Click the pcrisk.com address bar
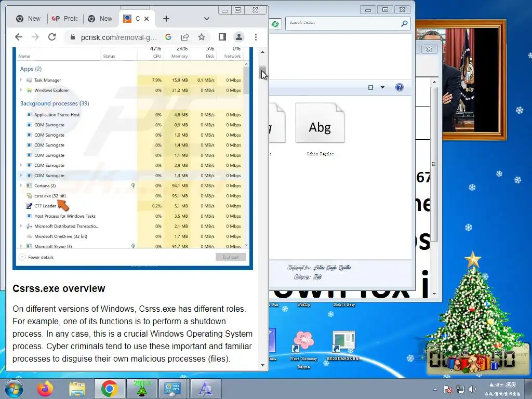Viewport: 532px width, 399px height. (119, 37)
